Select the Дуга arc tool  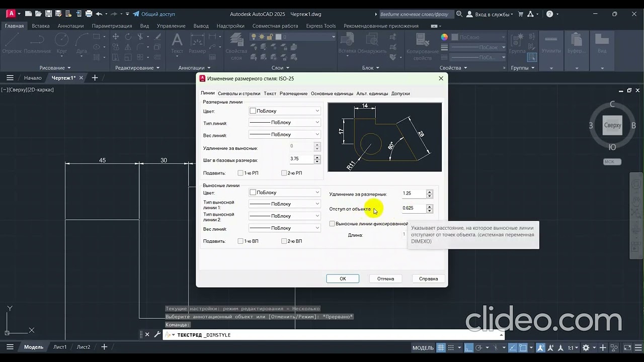coord(82,43)
